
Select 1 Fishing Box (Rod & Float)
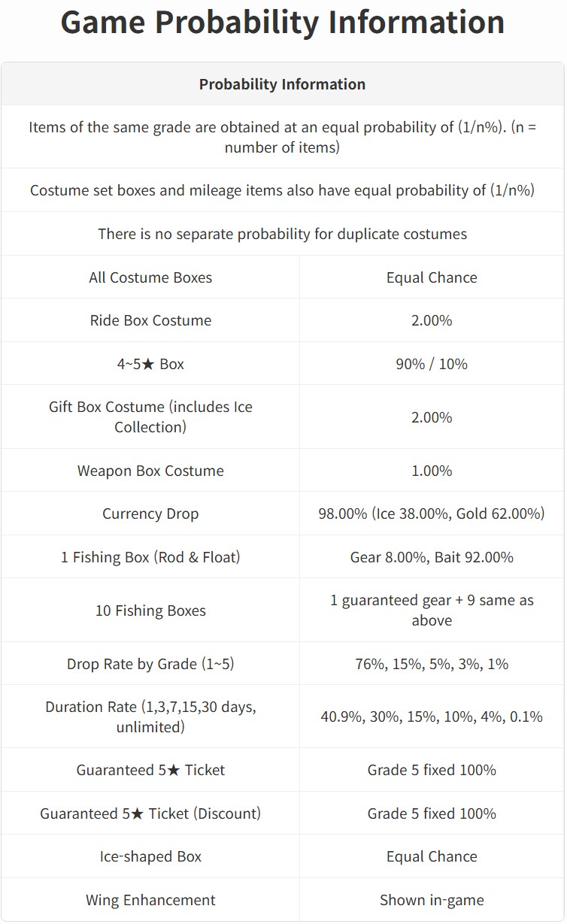coord(150,557)
